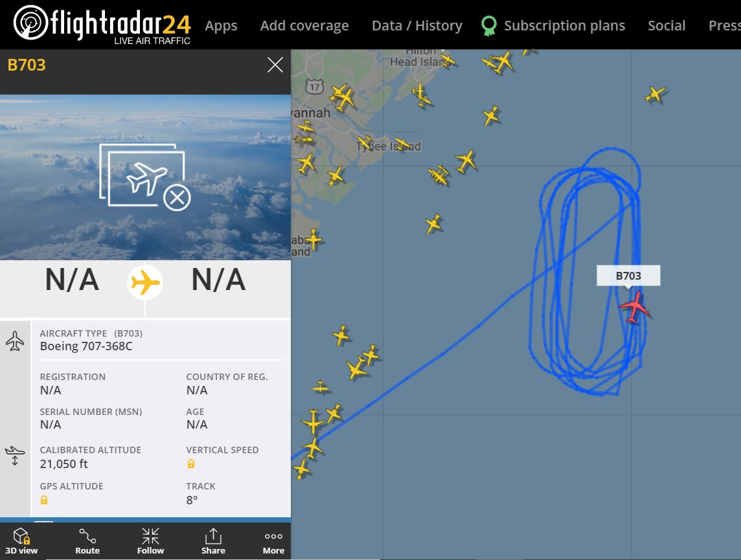Open the More options menu
The height and width of the screenshot is (560, 741).
coord(273,541)
